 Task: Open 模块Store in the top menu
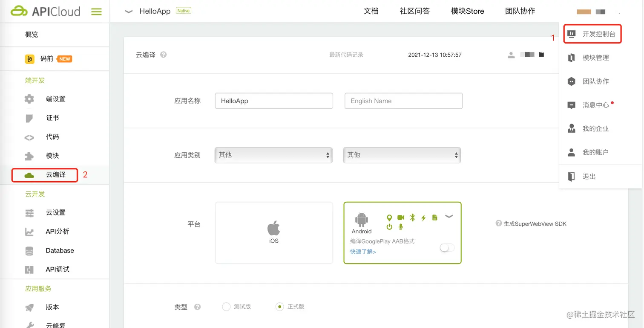click(x=467, y=11)
